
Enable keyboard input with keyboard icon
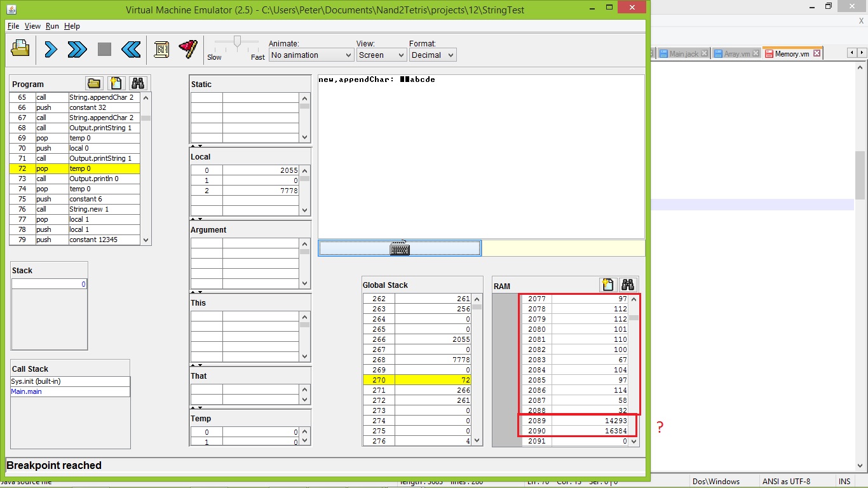[400, 248]
